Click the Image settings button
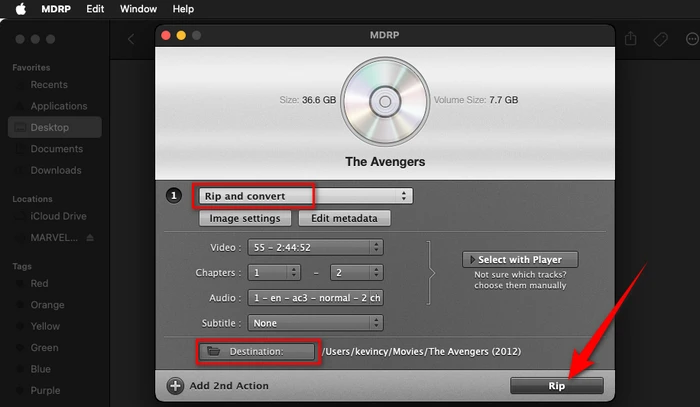The width and height of the screenshot is (700, 407). coord(245,218)
